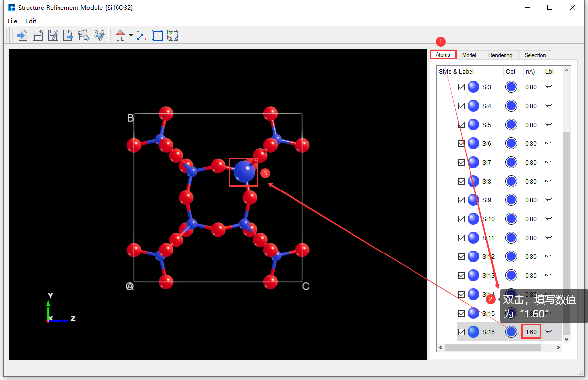This screenshot has width=588, height=380.
Task: Uncheck visibility for atom Si7
Action: click(x=461, y=162)
